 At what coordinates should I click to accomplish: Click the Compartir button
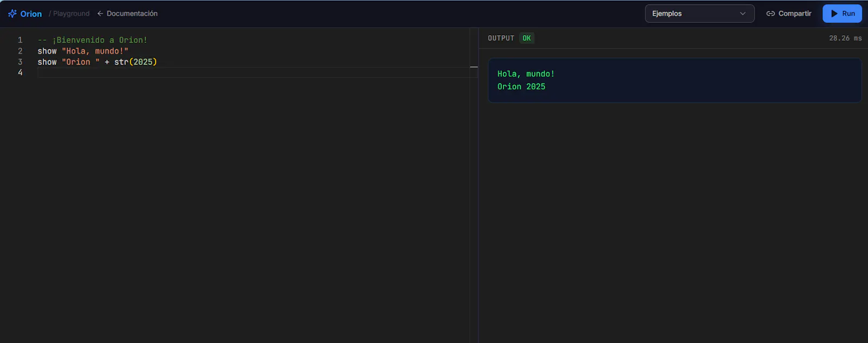click(x=789, y=14)
